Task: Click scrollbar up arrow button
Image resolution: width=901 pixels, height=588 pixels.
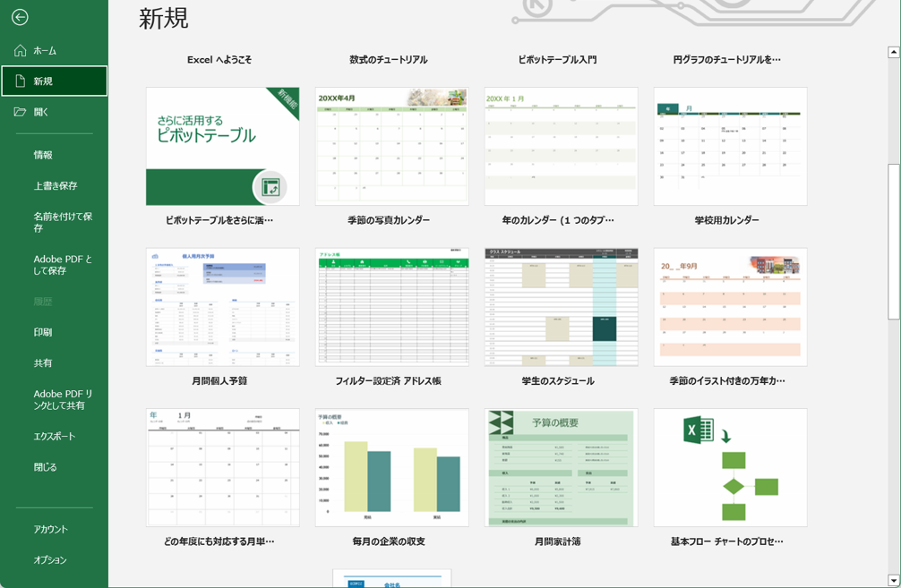Action: coord(894,52)
